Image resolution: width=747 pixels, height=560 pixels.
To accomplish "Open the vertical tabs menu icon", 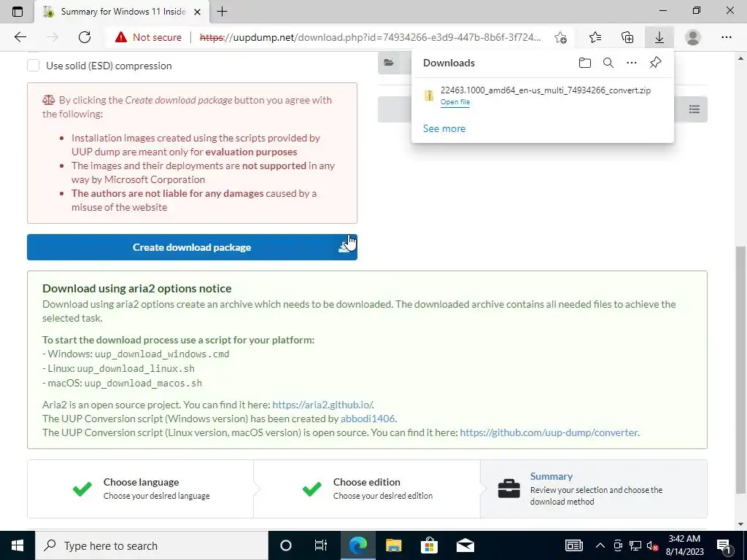I will click(18, 12).
